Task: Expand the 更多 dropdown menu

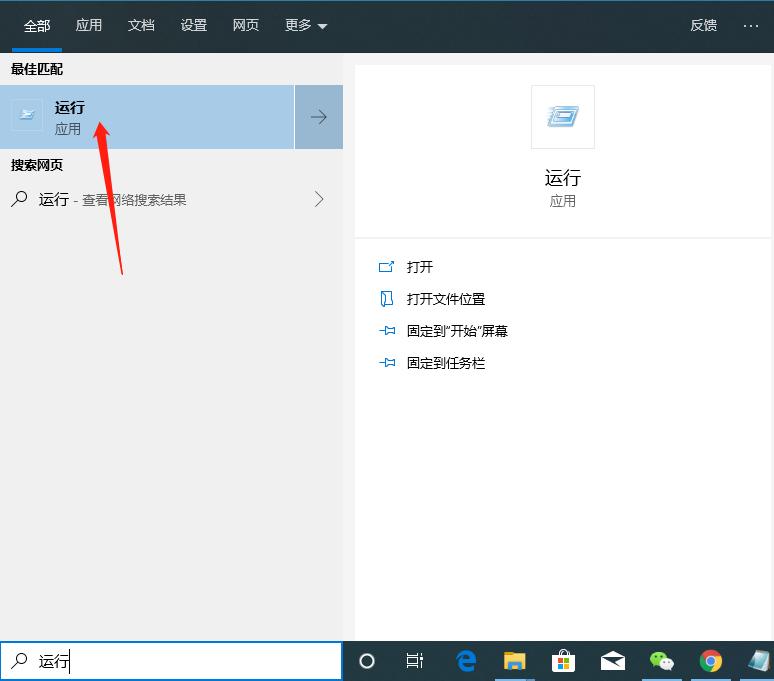Action: point(306,25)
